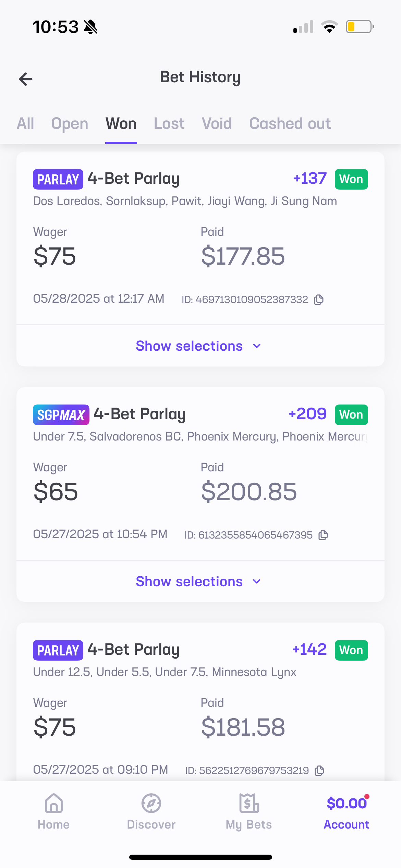The width and height of the screenshot is (401, 868).
Task: Copy bet ID ending in 7332
Action: coord(319,300)
